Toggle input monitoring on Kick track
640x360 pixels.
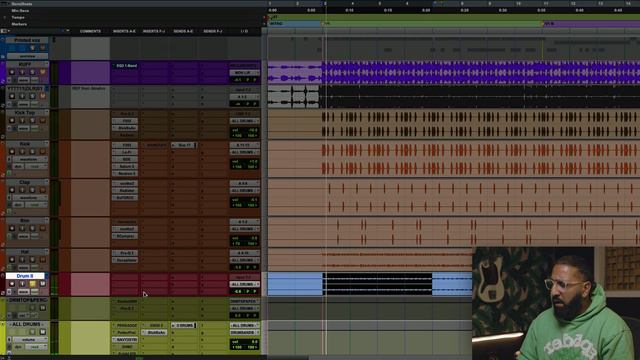coord(22,151)
